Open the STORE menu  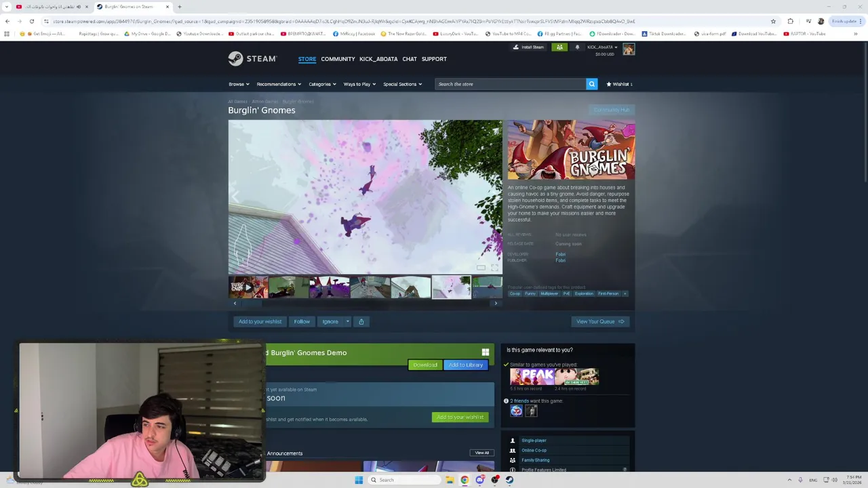click(x=307, y=59)
